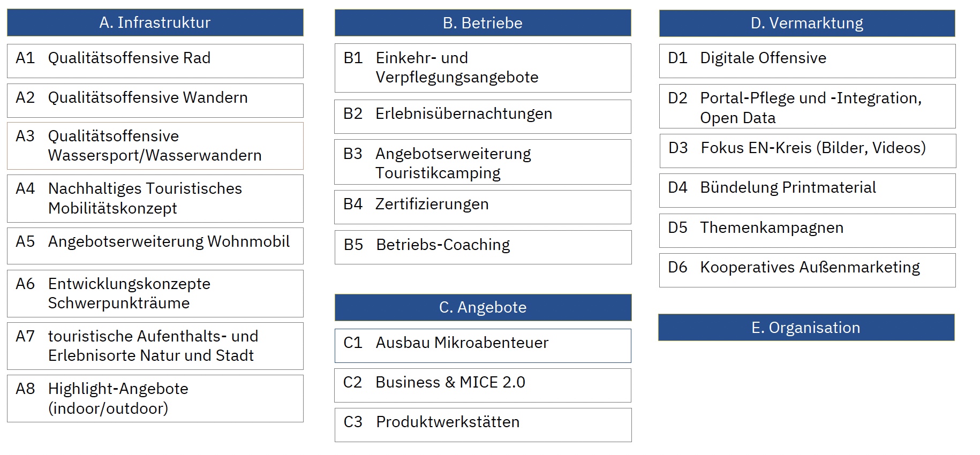Click the C. Angebote header

(483, 307)
